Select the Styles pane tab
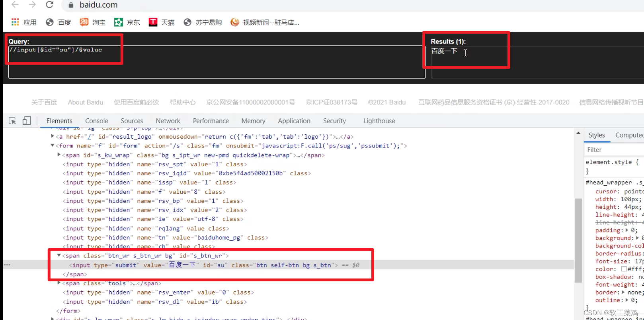The image size is (644, 320). pyautogui.click(x=597, y=135)
